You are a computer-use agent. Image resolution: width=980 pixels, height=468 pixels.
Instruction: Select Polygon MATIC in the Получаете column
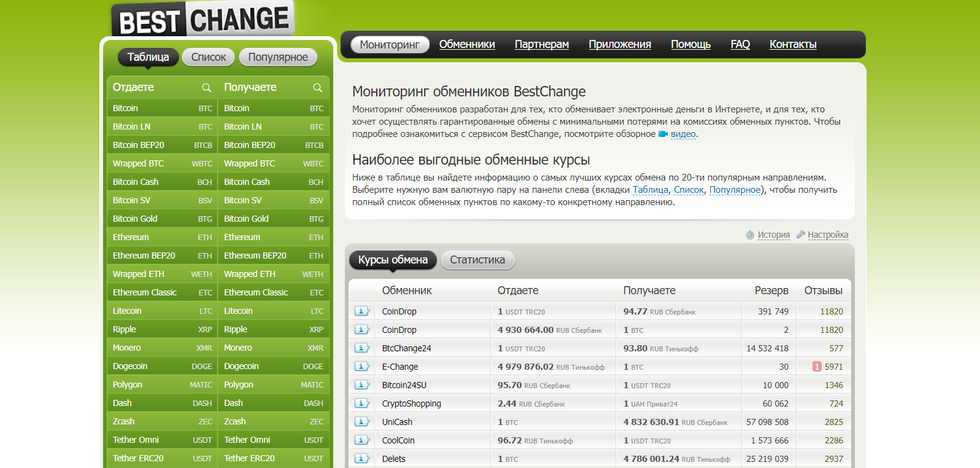tap(274, 384)
